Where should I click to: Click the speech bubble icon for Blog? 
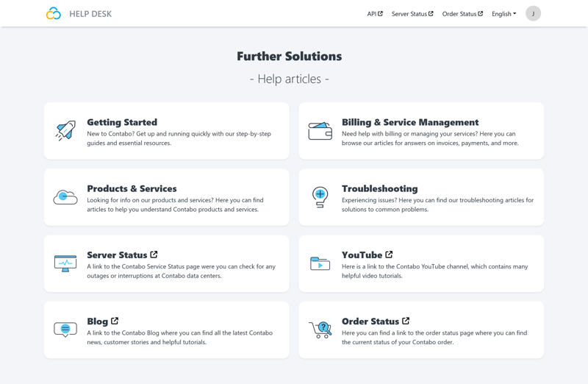(65, 330)
